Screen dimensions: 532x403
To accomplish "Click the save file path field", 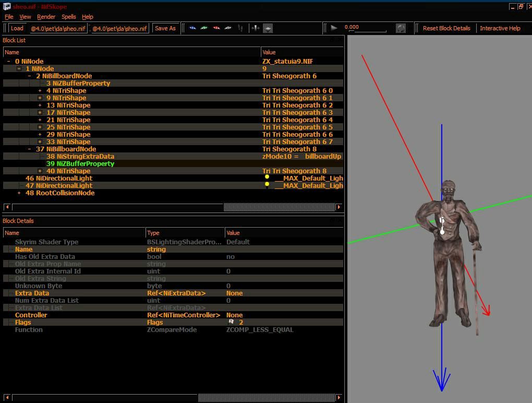I will 120,29.
